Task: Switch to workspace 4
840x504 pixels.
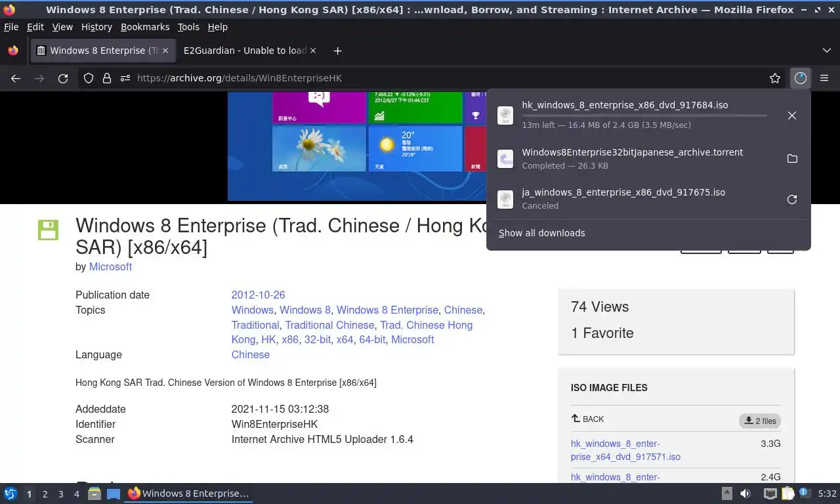Action: [x=76, y=494]
